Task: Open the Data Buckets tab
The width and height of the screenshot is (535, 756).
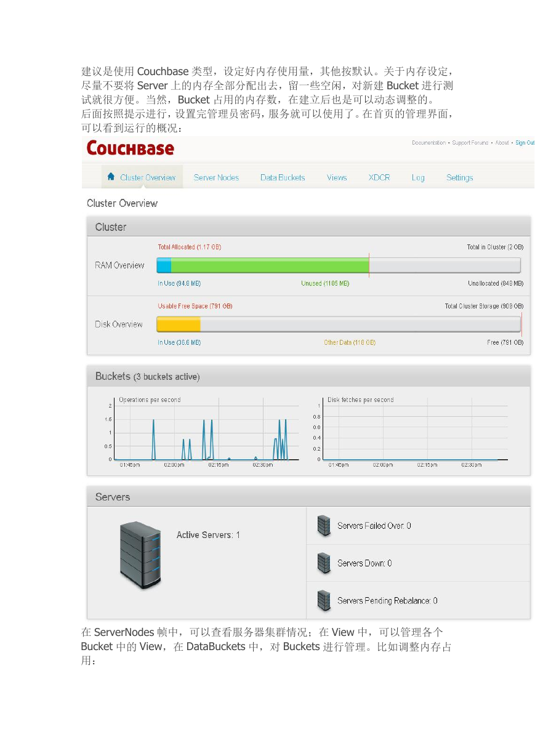Action: [283, 177]
